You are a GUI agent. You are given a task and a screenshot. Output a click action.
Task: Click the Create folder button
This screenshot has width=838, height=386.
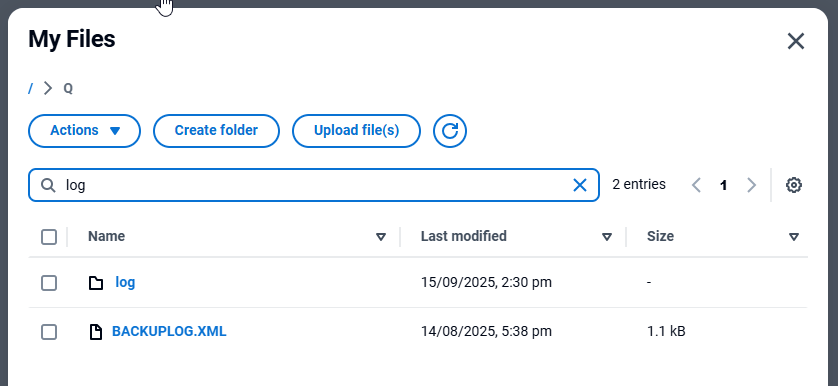216,130
